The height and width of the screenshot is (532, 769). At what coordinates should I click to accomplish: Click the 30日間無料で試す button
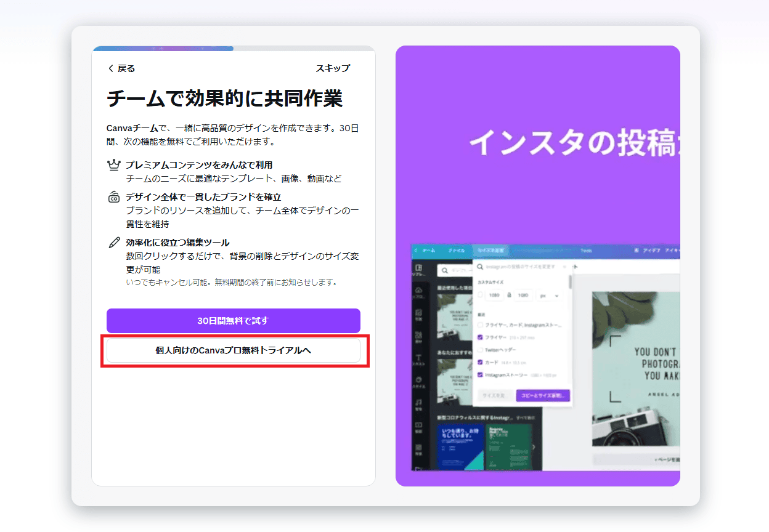coord(233,321)
